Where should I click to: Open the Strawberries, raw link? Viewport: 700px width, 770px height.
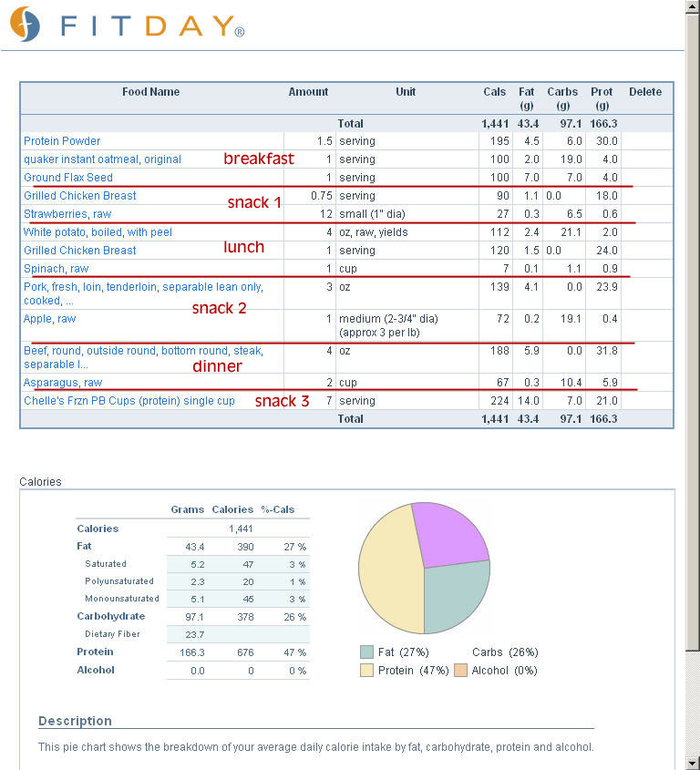(67, 214)
